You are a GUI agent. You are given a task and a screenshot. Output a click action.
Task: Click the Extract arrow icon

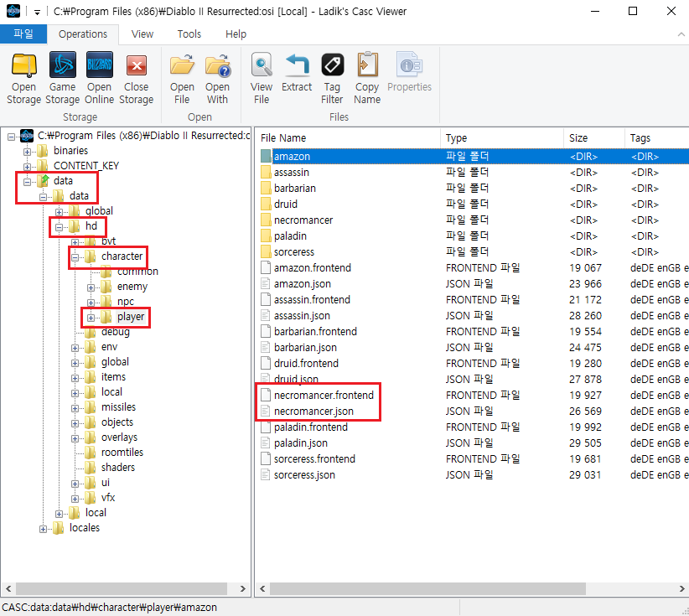click(x=297, y=65)
